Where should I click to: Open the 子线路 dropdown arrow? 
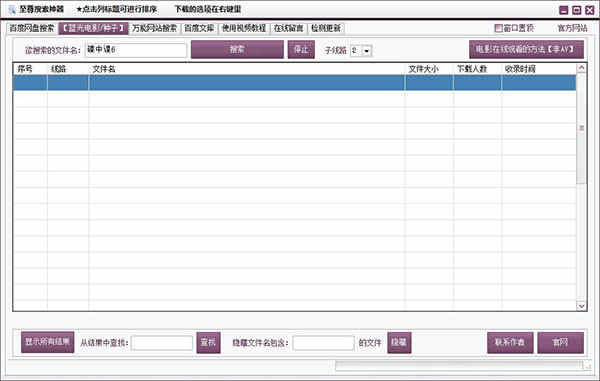[367, 50]
